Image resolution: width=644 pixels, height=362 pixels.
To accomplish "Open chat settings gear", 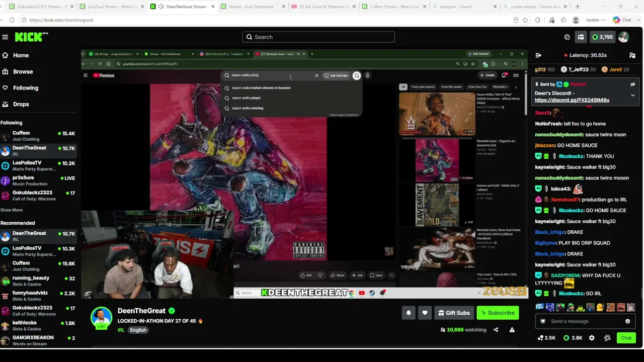I will pyautogui.click(x=592, y=338).
